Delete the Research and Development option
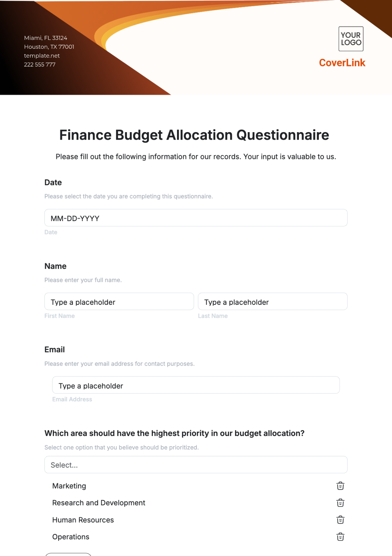Screen dimensions: 392x556 [x=340, y=503]
